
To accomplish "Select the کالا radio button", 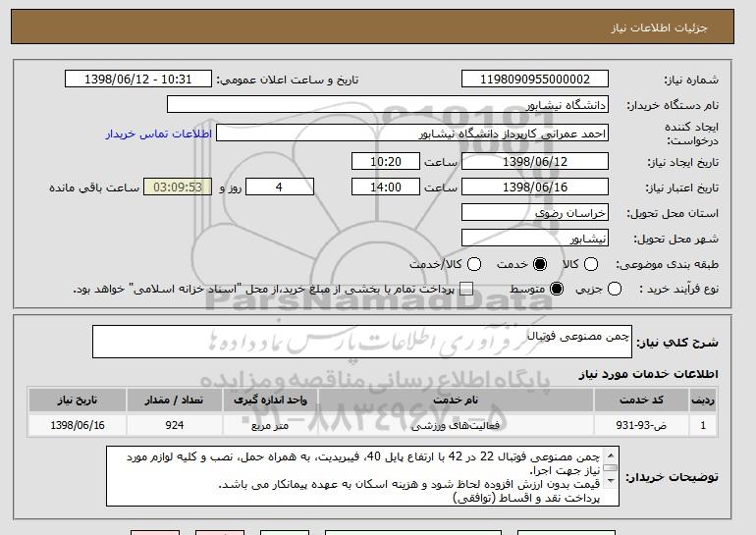I will (591, 264).
